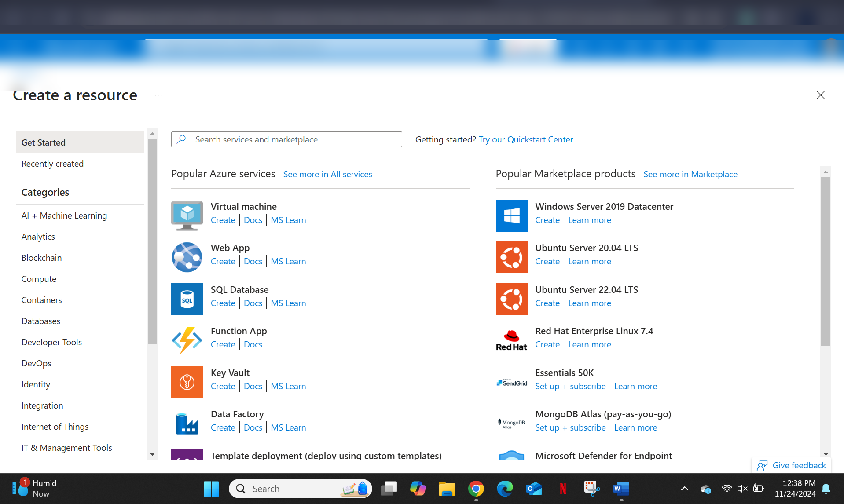
Task: Open Copilot from the taskbar
Action: (418, 489)
